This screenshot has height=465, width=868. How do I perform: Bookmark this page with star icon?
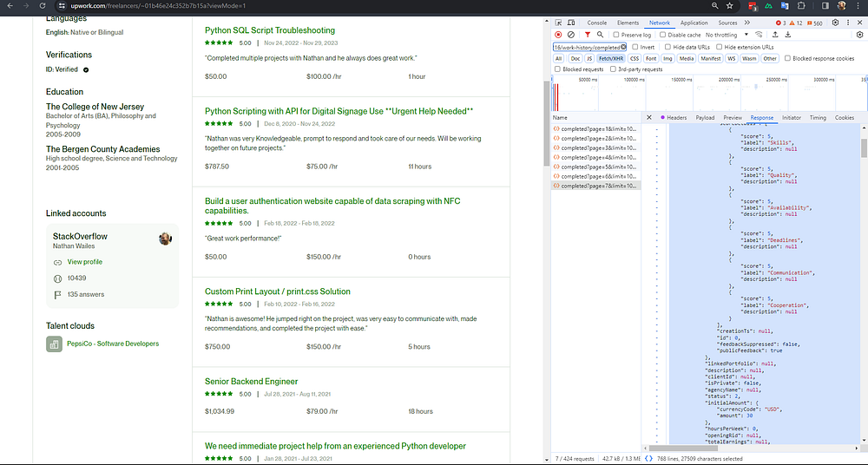pos(730,5)
